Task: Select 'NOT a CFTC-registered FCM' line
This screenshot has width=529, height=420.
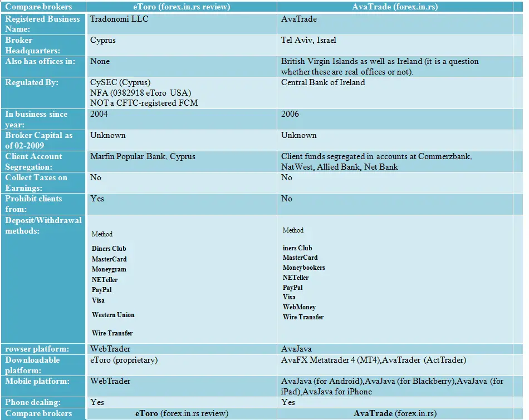Action: click(144, 103)
